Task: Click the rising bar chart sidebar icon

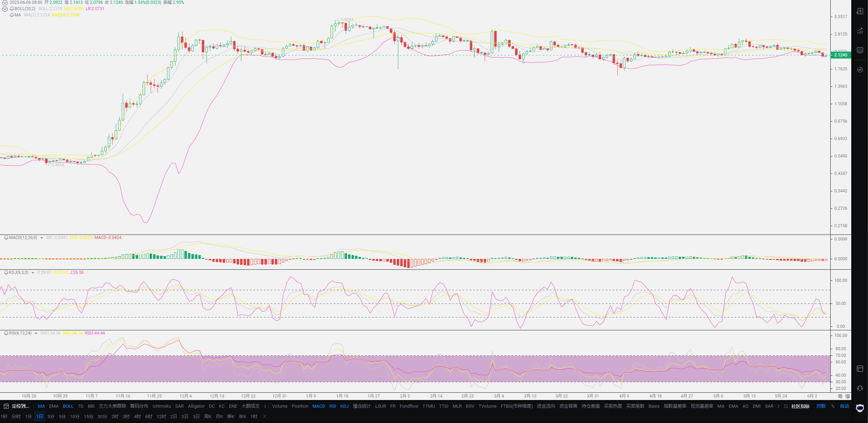Action: click(x=860, y=31)
